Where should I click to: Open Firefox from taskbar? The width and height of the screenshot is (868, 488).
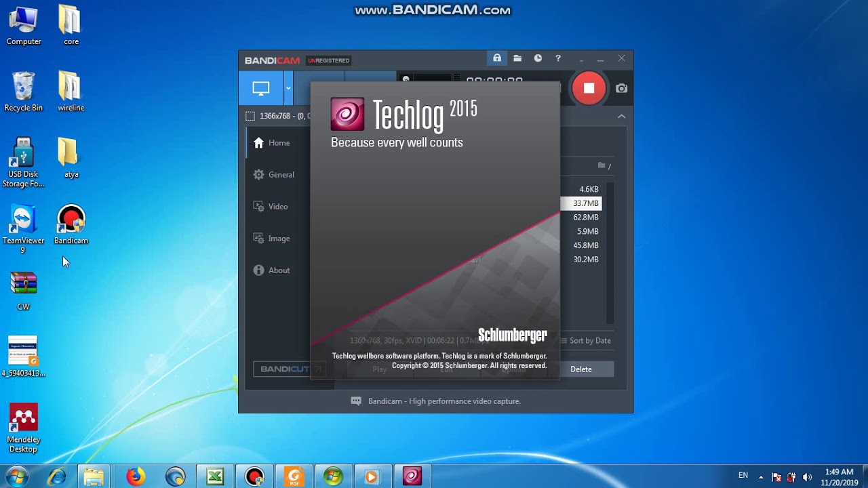click(136, 476)
